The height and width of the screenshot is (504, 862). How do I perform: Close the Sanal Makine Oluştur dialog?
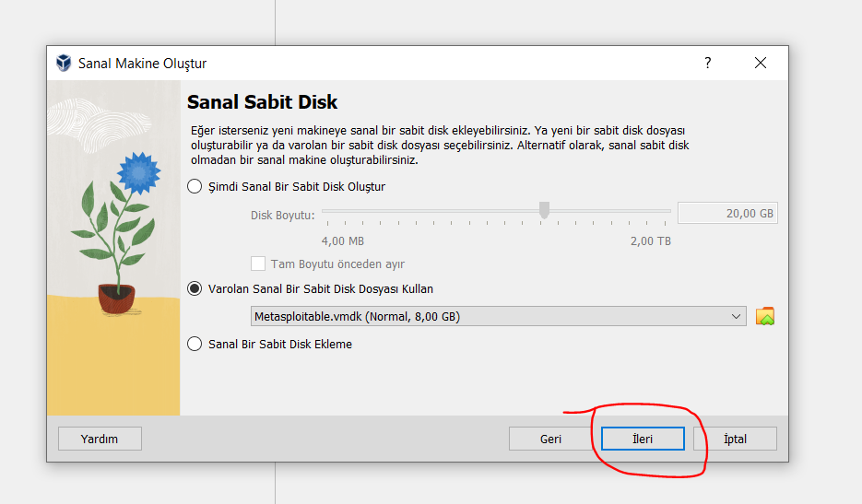[761, 63]
